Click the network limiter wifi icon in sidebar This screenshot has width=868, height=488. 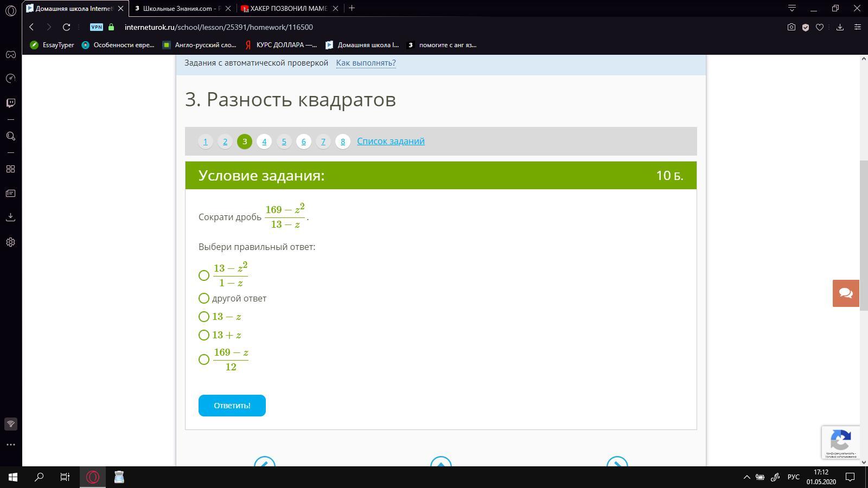coord(10,424)
